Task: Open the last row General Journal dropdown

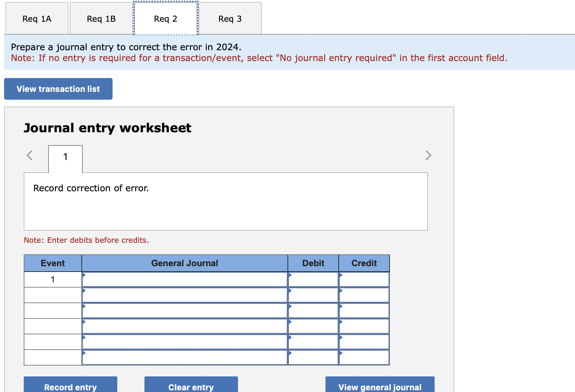Action: pos(184,357)
